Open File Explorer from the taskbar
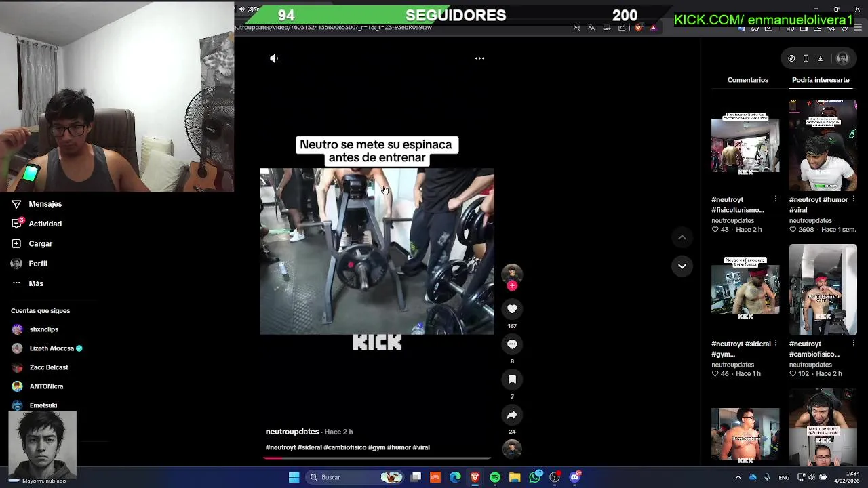868x488 pixels. click(x=515, y=477)
